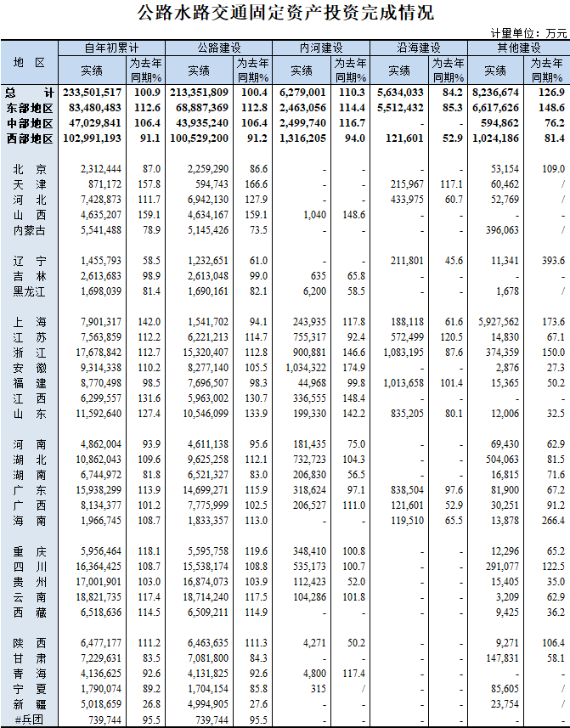This screenshot has width=570, height=728.
Task: Select the 地区 column header
Action: point(30,63)
